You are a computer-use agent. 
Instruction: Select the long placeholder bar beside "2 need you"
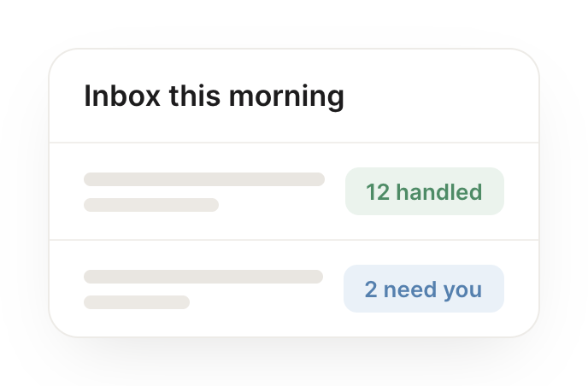point(203,277)
